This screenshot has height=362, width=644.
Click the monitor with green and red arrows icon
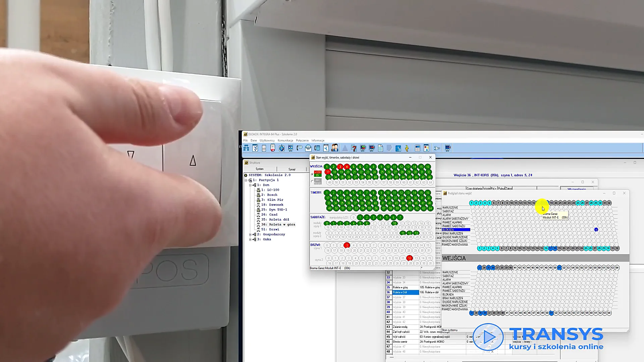[x=363, y=148]
